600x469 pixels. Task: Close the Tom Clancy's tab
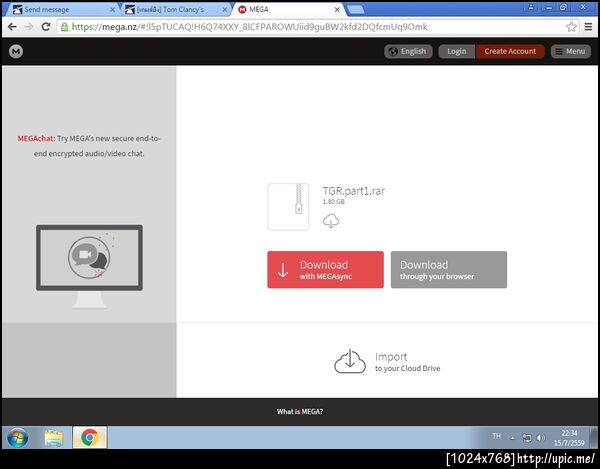(225, 10)
